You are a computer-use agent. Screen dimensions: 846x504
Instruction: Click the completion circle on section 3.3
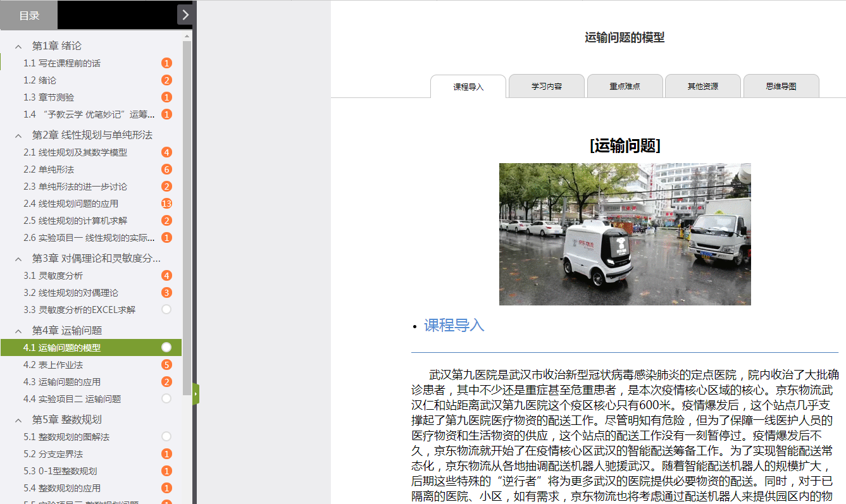click(166, 310)
